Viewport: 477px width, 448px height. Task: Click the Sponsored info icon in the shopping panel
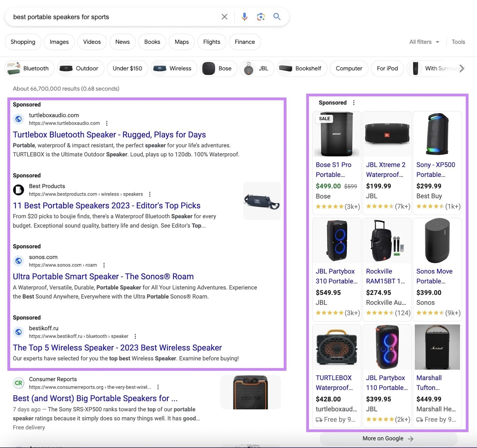click(x=354, y=102)
